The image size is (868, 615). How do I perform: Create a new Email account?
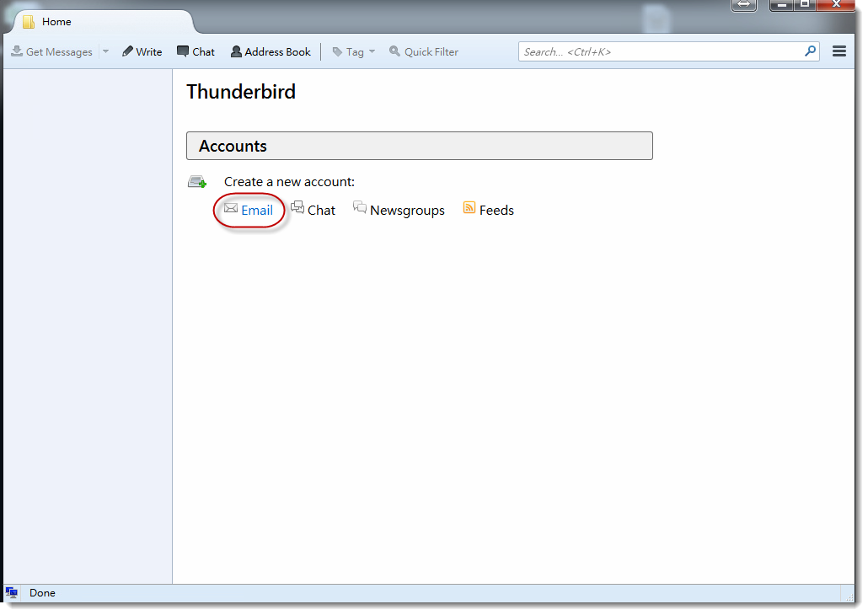pyautogui.click(x=249, y=210)
